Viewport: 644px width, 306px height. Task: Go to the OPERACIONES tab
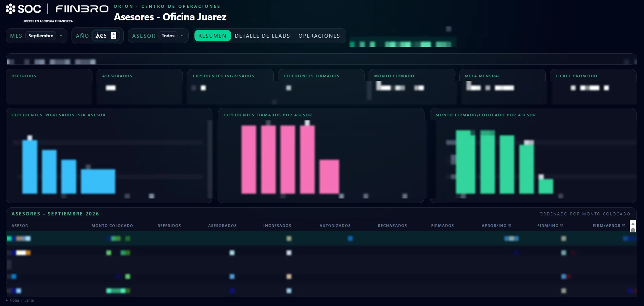click(x=319, y=36)
